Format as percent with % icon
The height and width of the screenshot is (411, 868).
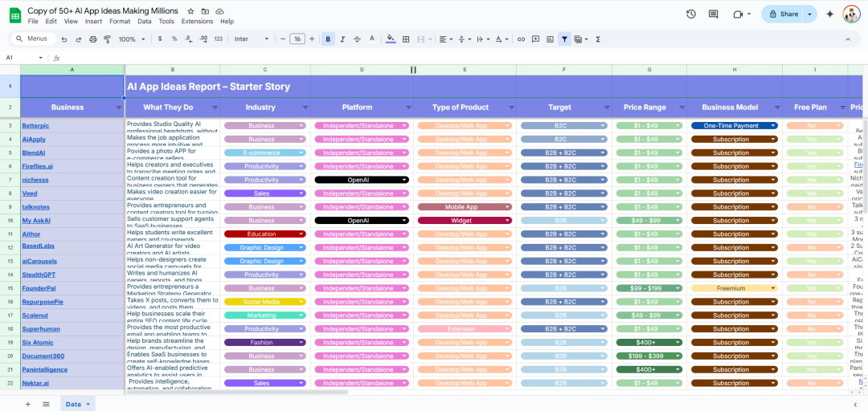(x=174, y=39)
